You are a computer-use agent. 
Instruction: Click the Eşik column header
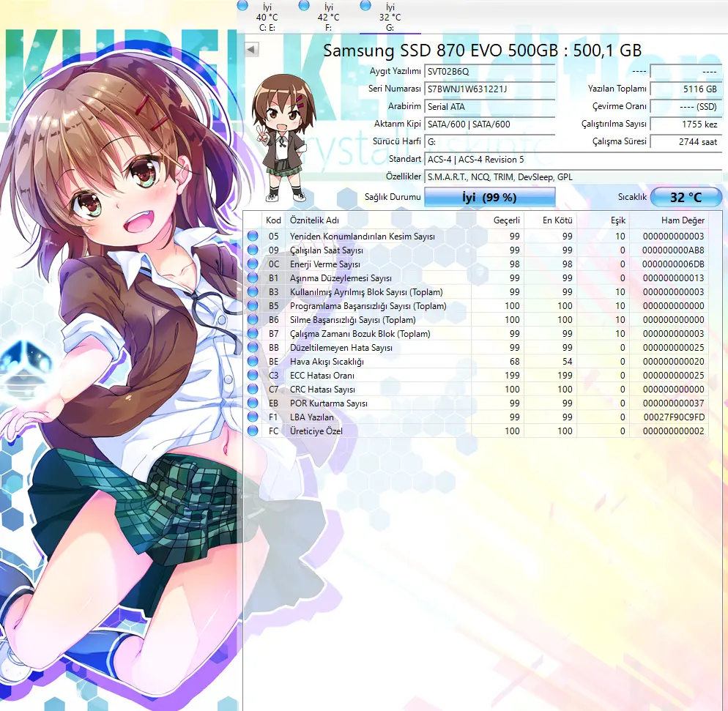click(x=603, y=220)
